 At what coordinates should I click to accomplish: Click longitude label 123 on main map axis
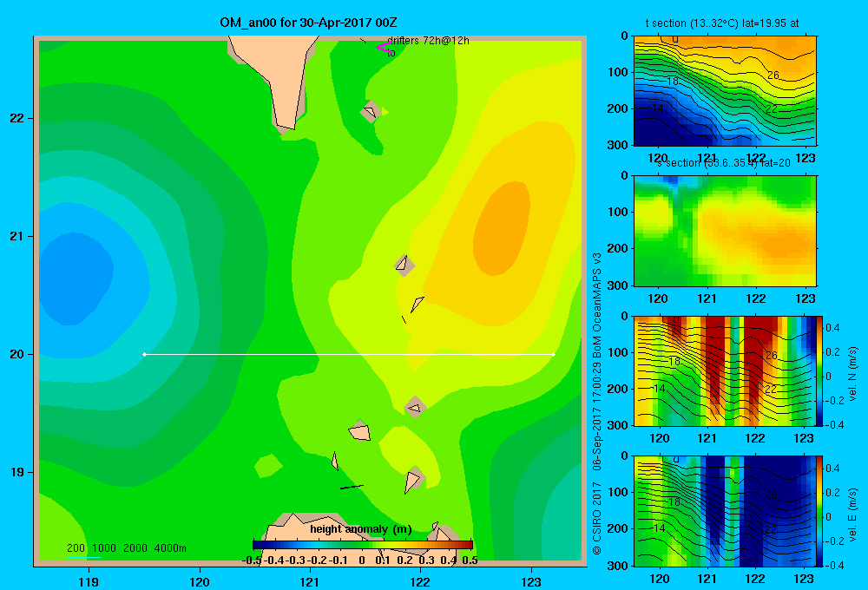click(531, 581)
